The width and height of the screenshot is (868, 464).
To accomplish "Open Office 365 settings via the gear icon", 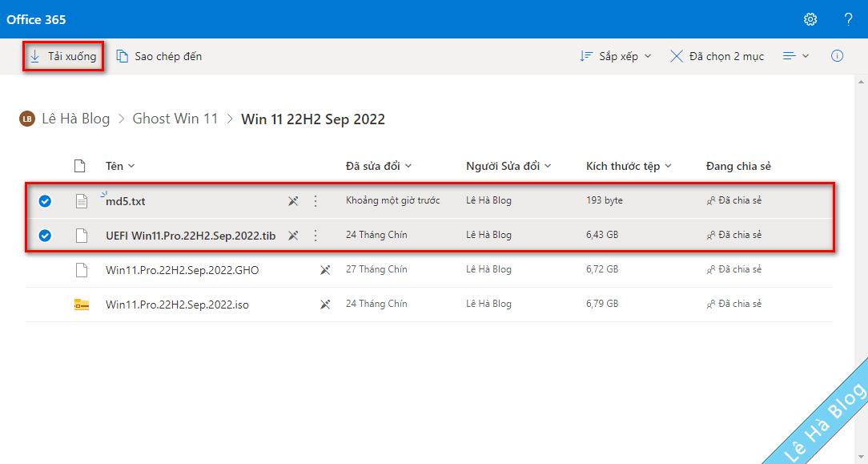I will (x=810, y=19).
